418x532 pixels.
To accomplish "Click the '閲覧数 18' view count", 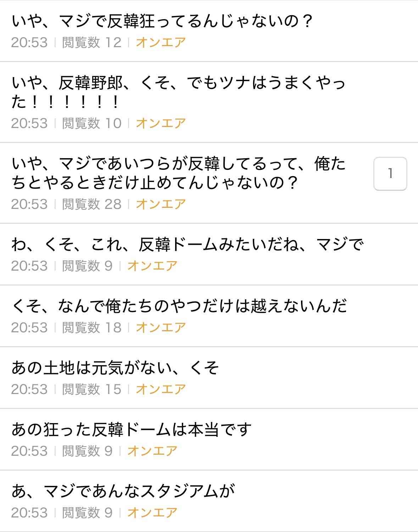I will point(92,328).
